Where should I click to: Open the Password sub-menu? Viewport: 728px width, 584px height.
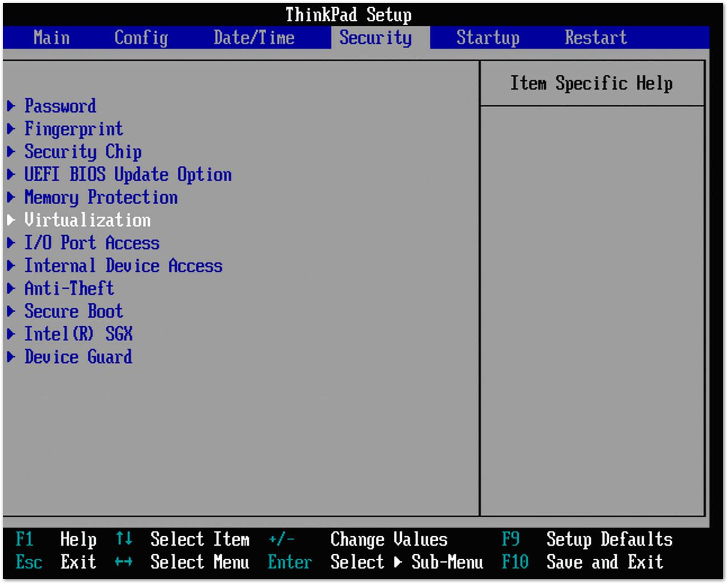[x=60, y=106]
